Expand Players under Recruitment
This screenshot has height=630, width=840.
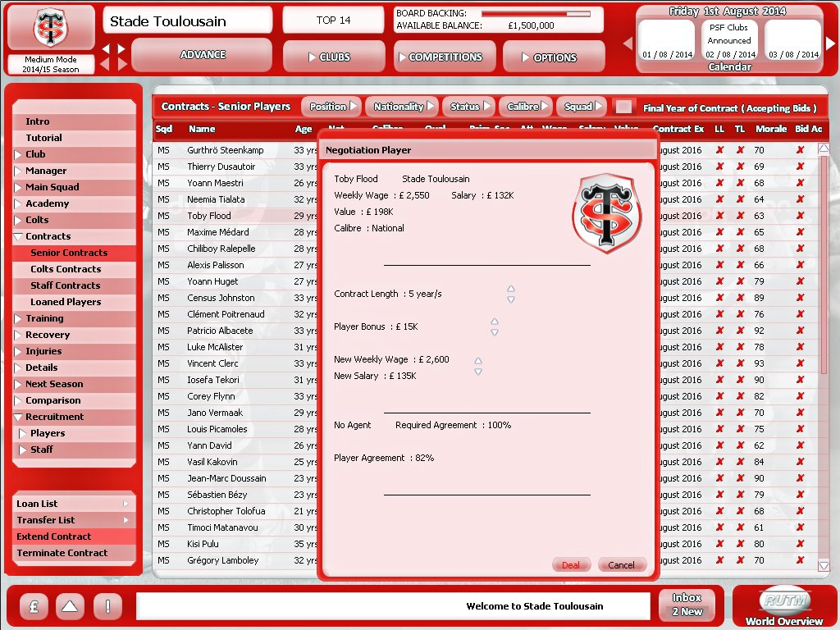(x=22, y=433)
